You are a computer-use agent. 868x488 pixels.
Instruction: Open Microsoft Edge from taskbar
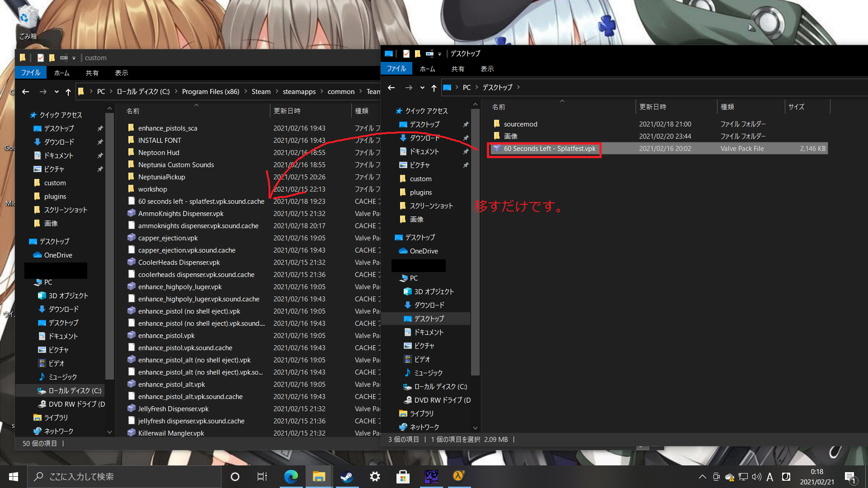(291, 477)
